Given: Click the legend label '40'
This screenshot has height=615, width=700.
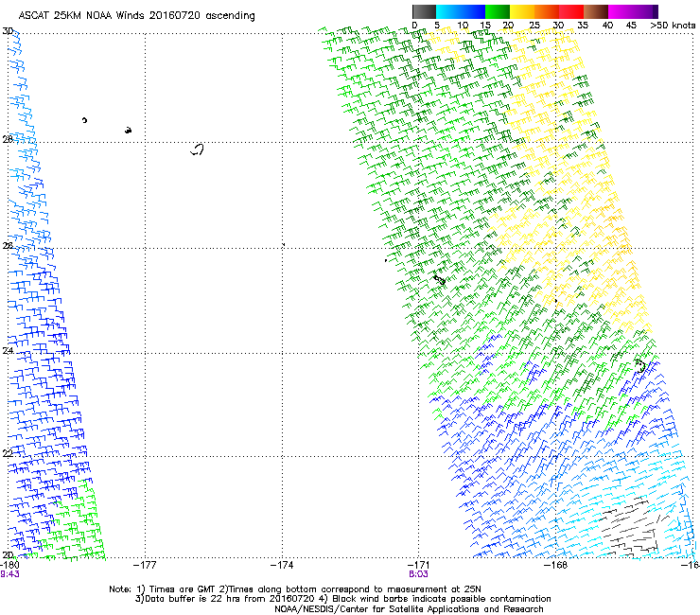Looking at the screenshot, I should [x=607, y=26].
